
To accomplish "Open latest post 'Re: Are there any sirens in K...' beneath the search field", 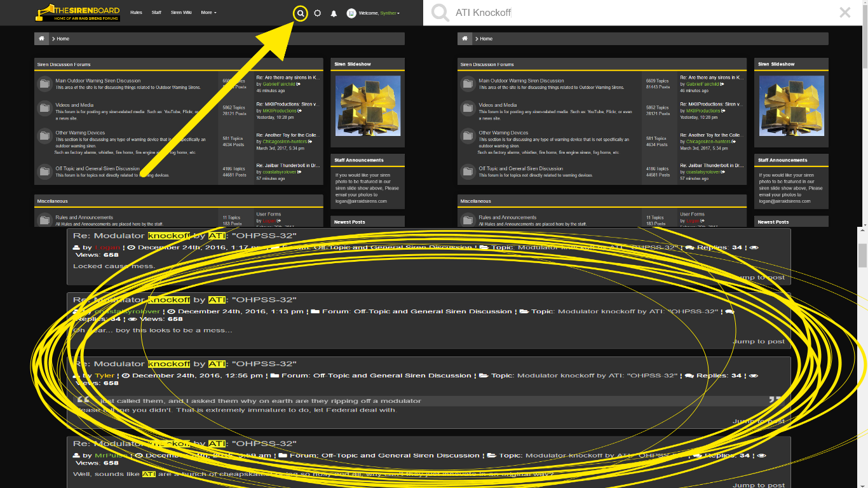I will click(712, 78).
